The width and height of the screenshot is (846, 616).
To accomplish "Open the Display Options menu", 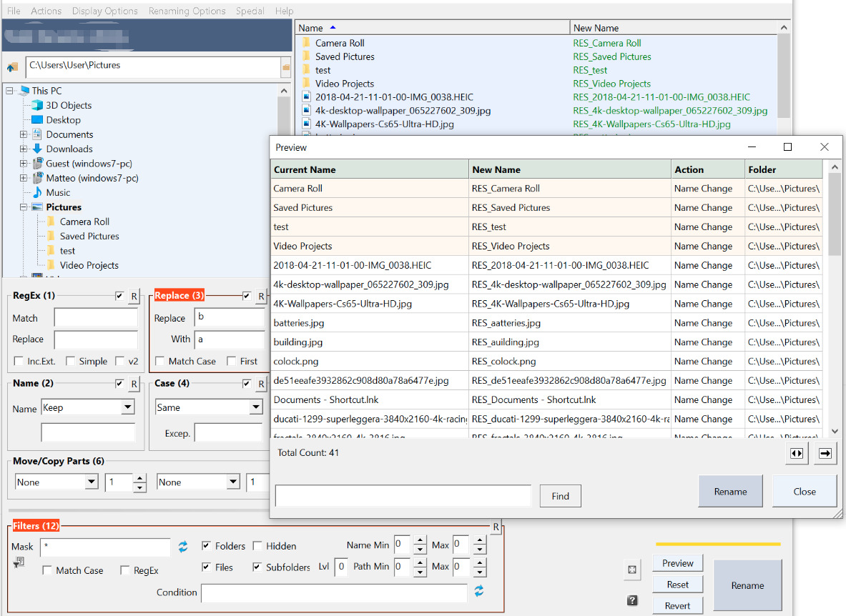I will [x=104, y=11].
